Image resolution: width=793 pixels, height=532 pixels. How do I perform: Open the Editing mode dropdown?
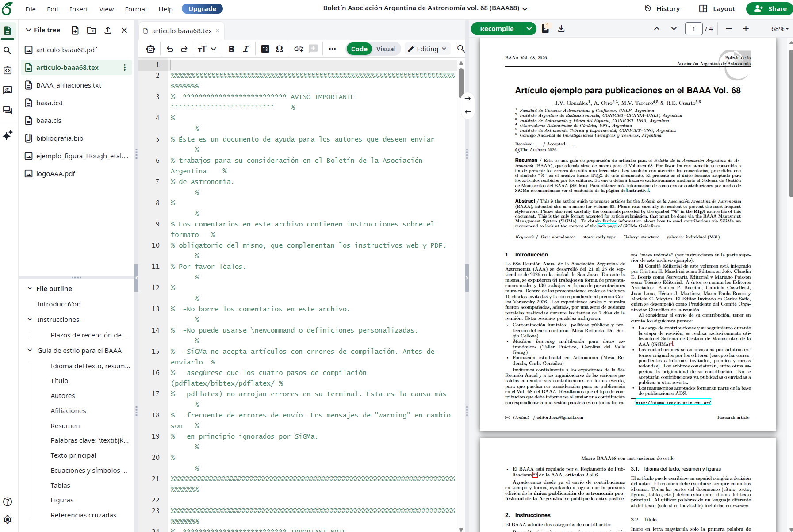(427, 49)
